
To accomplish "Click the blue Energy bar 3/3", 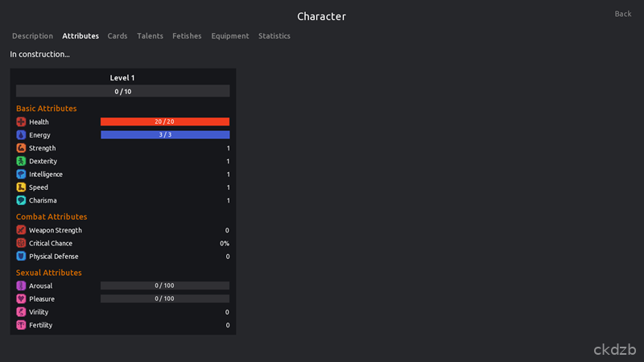I will pos(165,134).
